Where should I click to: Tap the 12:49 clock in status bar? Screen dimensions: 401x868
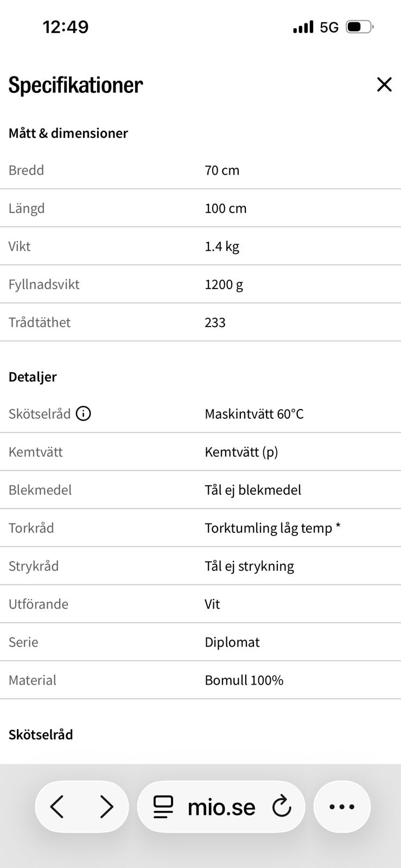66,27
